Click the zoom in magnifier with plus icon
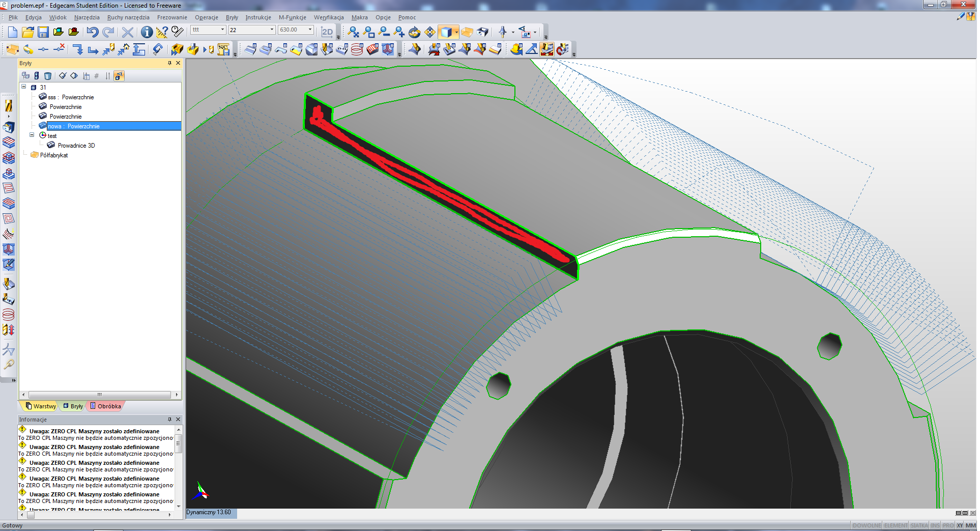This screenshot has height=531, width=980. click(399, 32)
